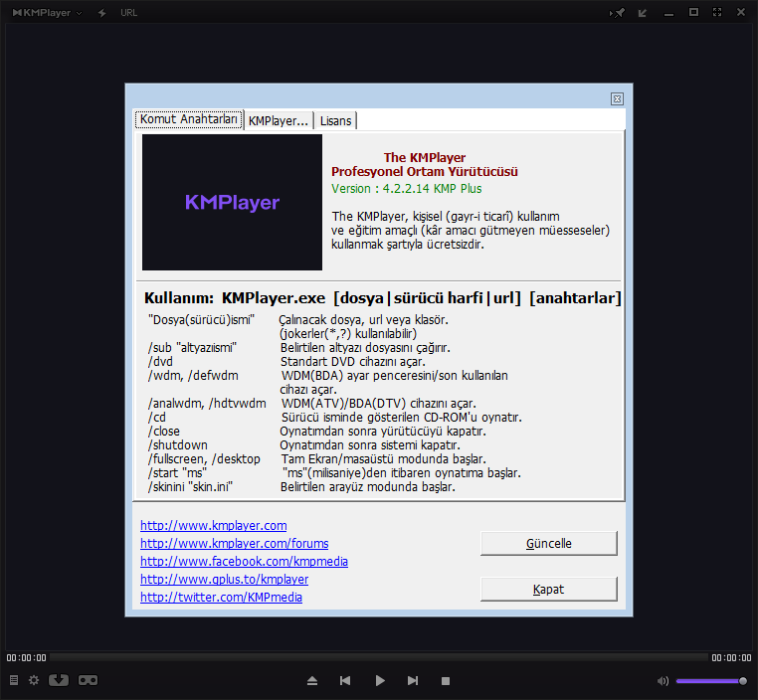Click the Kapat button
758x700 pixels.
[x=549, y=589]
